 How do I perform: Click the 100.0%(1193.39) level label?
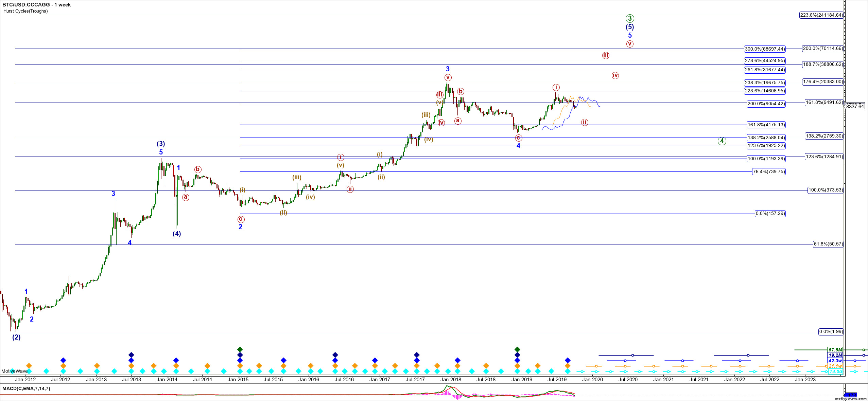pos(766,159)
